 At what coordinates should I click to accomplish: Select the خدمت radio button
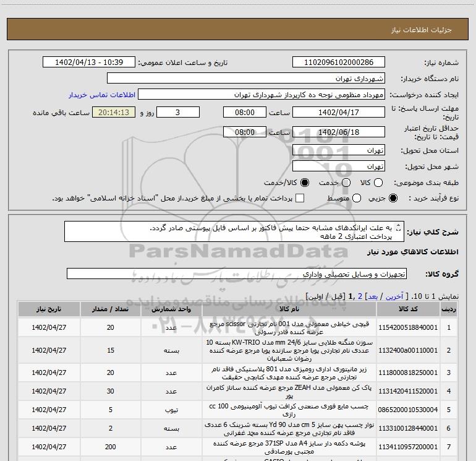[346, 183]
